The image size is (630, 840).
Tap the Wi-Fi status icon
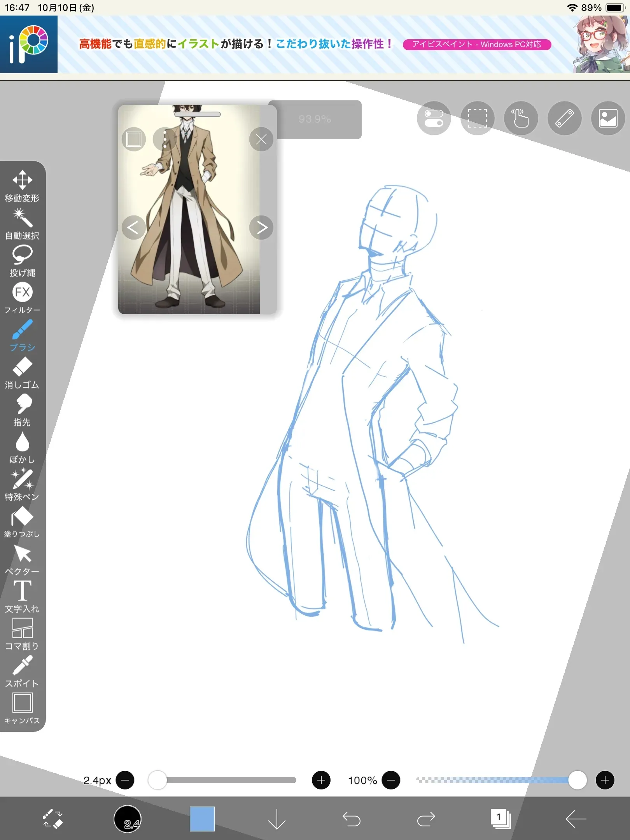[x=572, y=8]
